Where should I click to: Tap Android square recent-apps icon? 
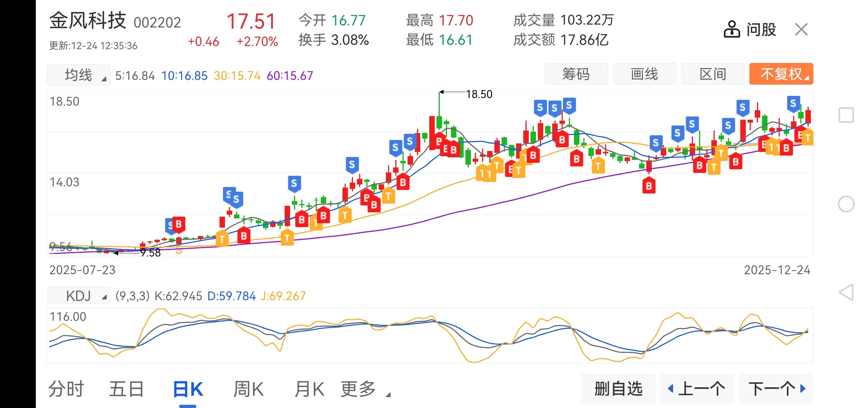846,115
